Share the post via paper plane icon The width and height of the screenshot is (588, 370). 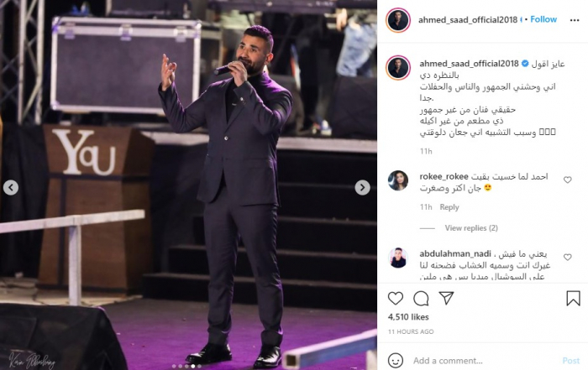[446, 298]
